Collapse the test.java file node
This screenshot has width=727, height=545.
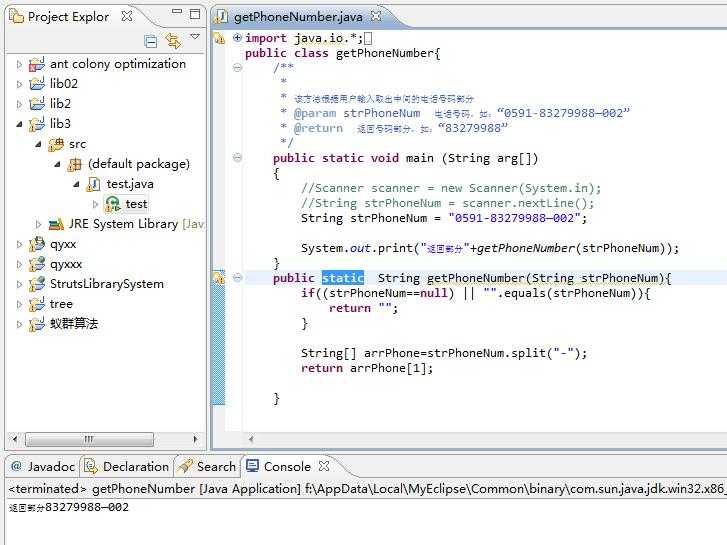click(x=76, y=184)
